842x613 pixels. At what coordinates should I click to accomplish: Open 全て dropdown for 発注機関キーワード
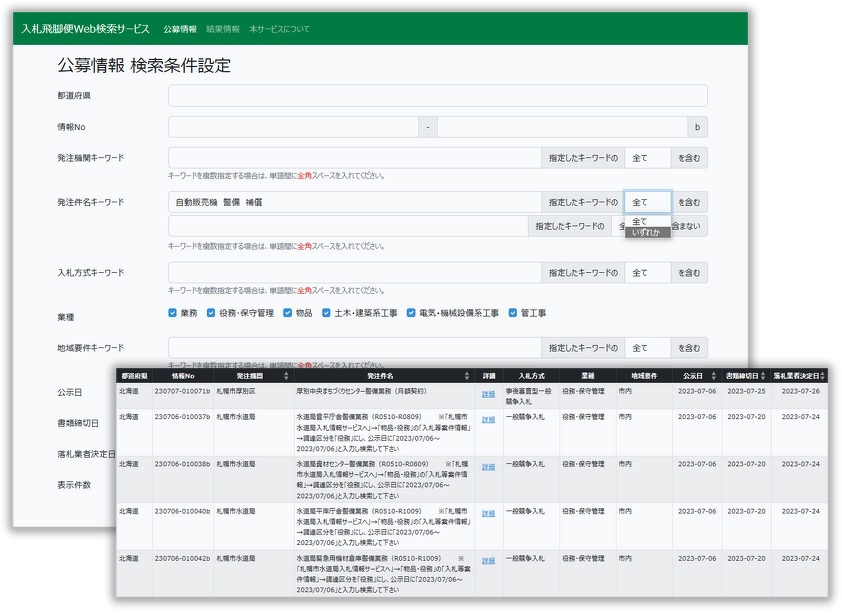(x=647, y=157)
